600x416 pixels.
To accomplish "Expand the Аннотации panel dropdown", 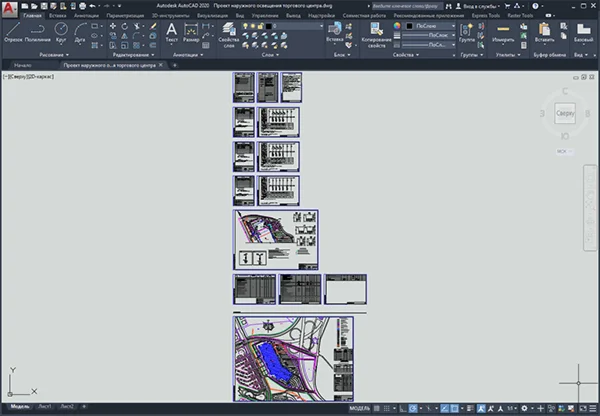I will click(188, 55).
